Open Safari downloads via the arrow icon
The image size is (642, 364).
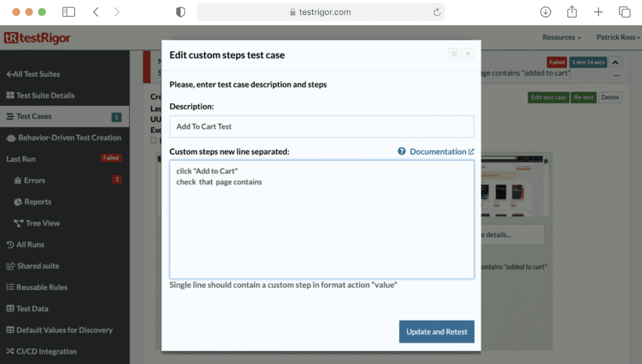545,11
